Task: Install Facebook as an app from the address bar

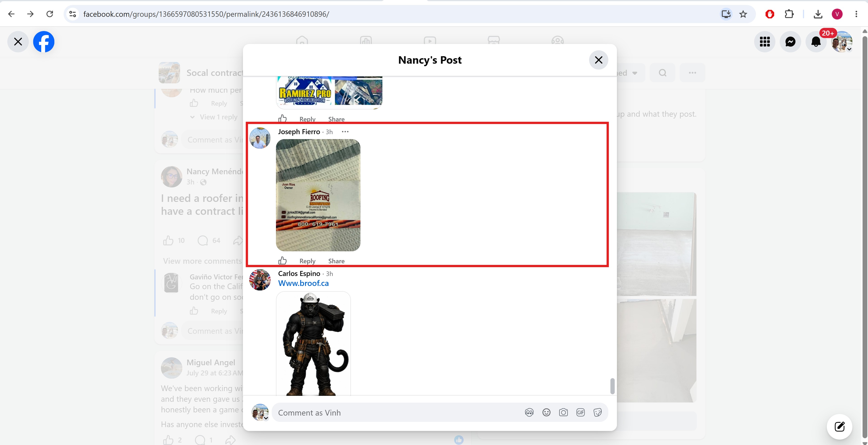Action: point(726,14)
